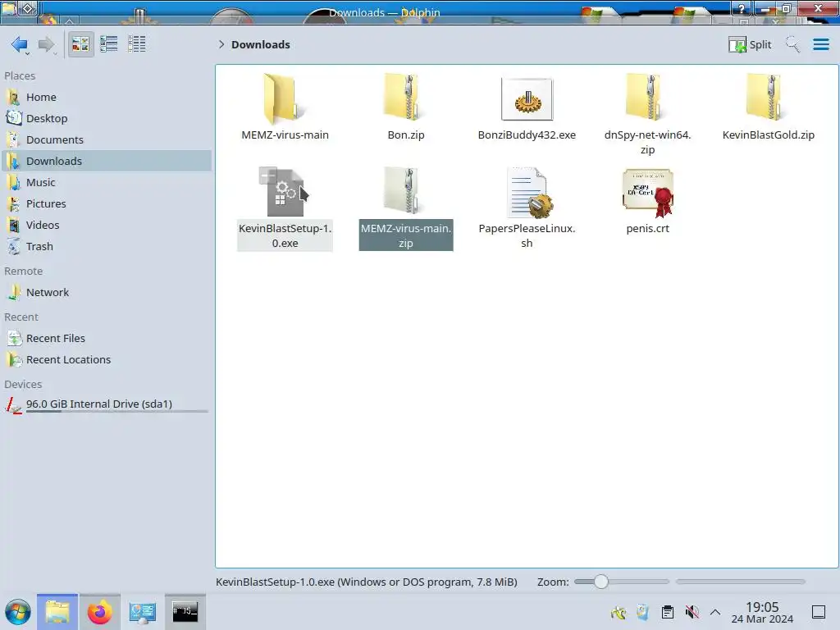Expand hidden system tray icons arrow

[x=715, y=612]
